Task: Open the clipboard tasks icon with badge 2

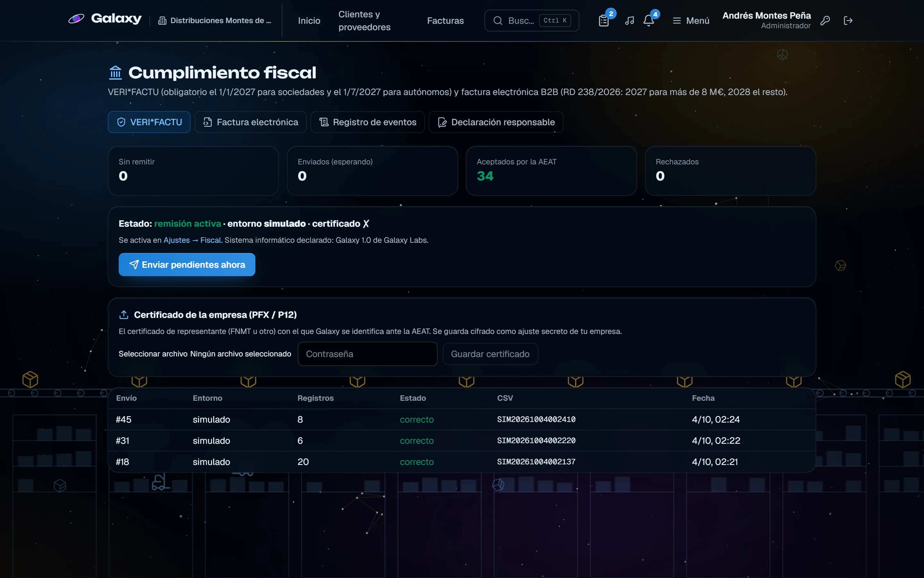Action: point(604,21)
